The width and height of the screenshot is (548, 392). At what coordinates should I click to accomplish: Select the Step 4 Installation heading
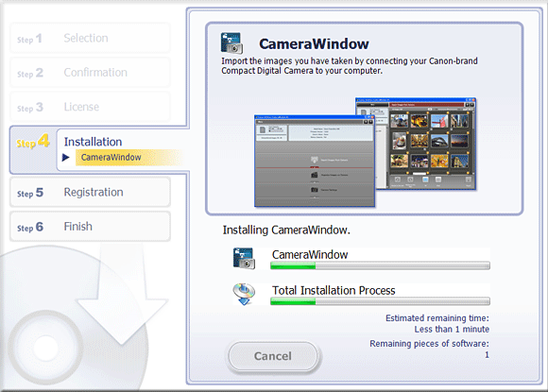(93, 142)
